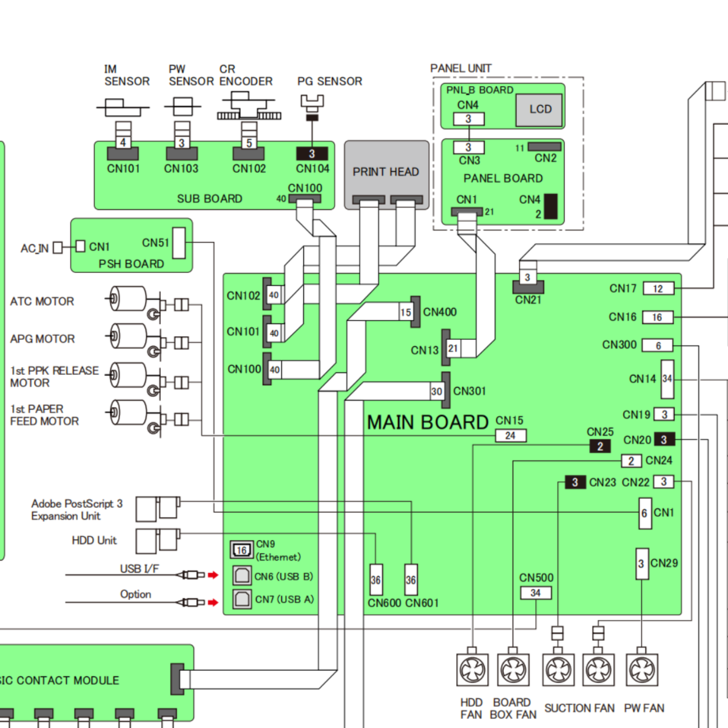
Task: Click the PSH BOARD label
Action: coord(132,264)
